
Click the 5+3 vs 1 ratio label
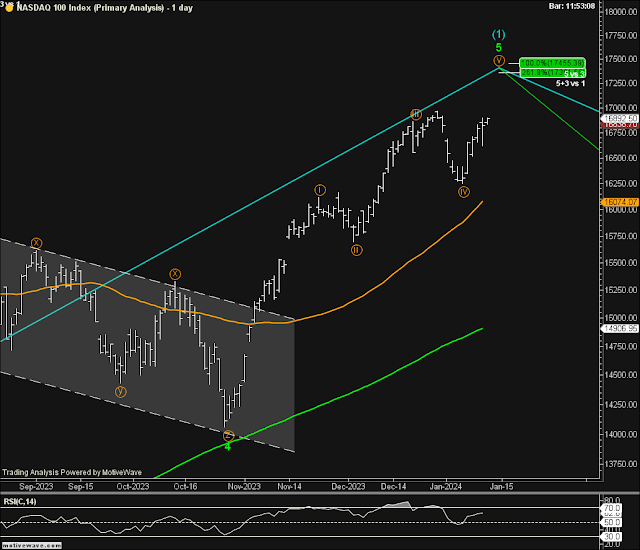[x=570, y=83]
